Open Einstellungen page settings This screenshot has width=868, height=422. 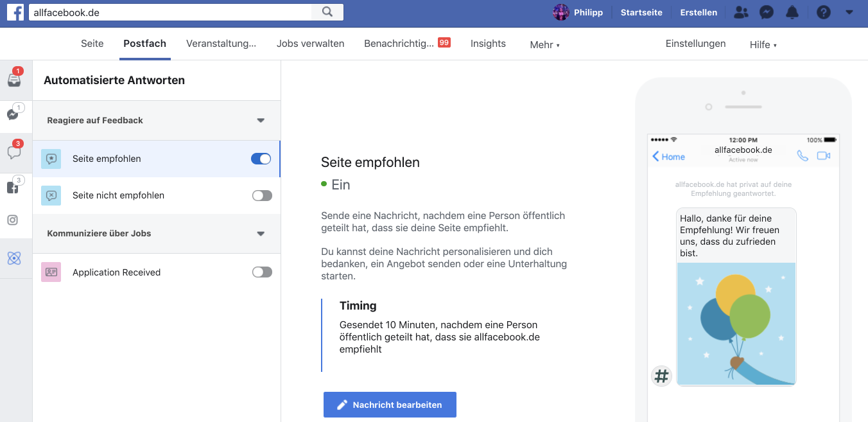(695, 44)
